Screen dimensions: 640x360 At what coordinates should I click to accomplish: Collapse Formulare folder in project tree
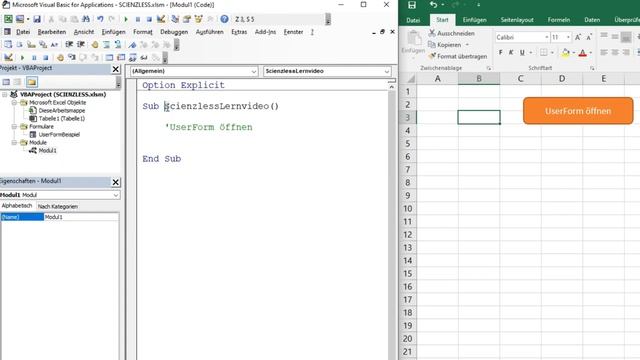pyautogui.click(x=14, y=127)
